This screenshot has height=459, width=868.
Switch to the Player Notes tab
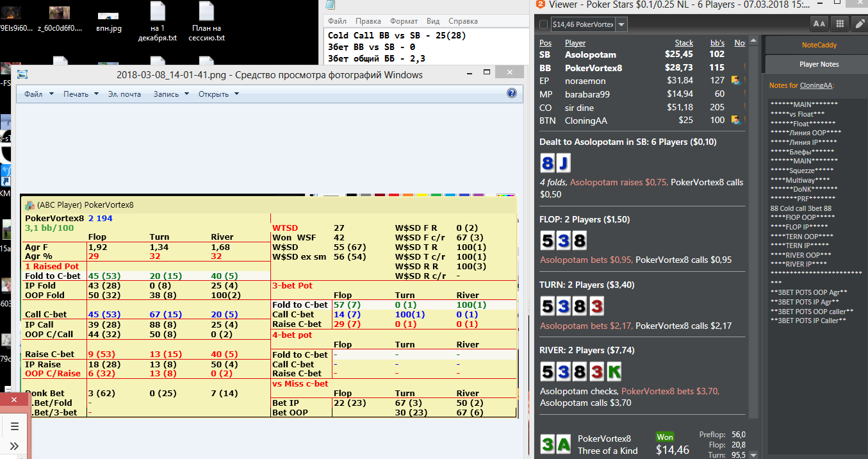[x=819, y=64]
